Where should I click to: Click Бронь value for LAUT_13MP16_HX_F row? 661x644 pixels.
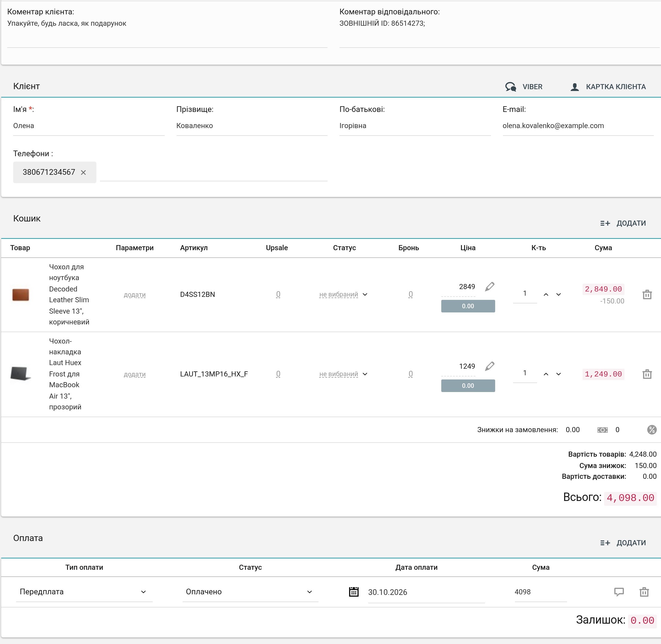pos(410,374)
